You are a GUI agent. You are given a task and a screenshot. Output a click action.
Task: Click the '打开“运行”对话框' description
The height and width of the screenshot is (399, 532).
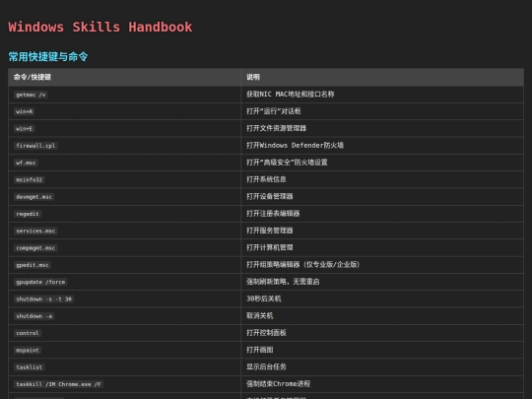click(274, 111)
